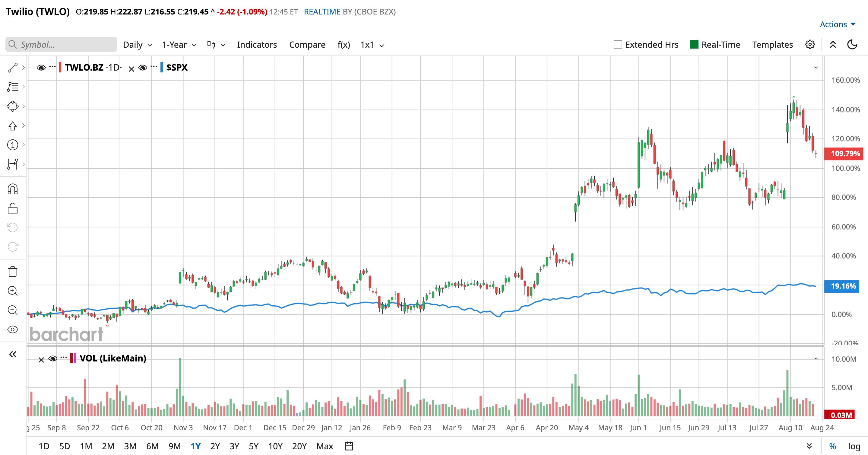Open the calendar date range picker
Screen dimensions: 868x455
coord(349,446)
